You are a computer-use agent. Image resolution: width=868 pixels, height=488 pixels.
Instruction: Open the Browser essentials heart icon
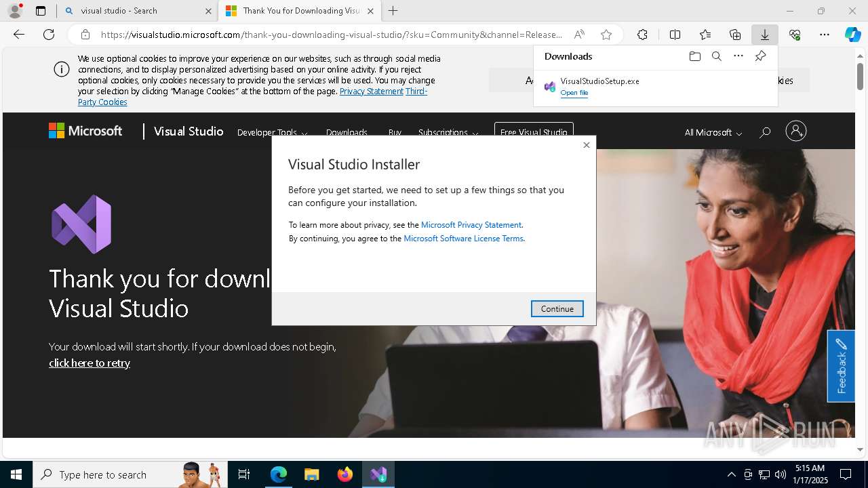[x=795, y=35]
